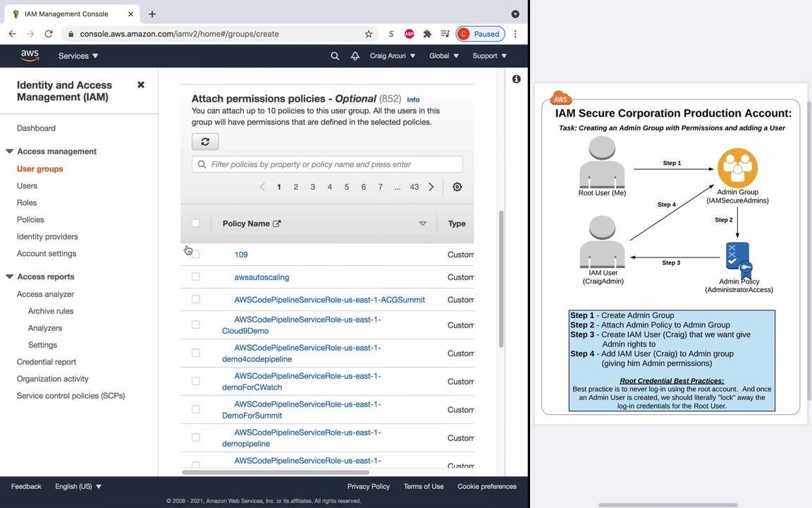Click the AWS logo
812x508 pixels.
pyautogui.click(x=30, y=56)
